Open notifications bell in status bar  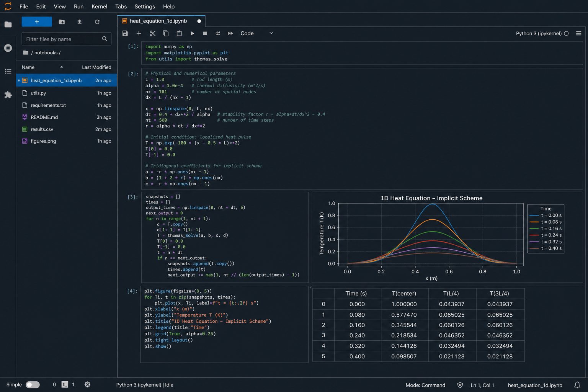pyautogui.click(x=577, y=385)
